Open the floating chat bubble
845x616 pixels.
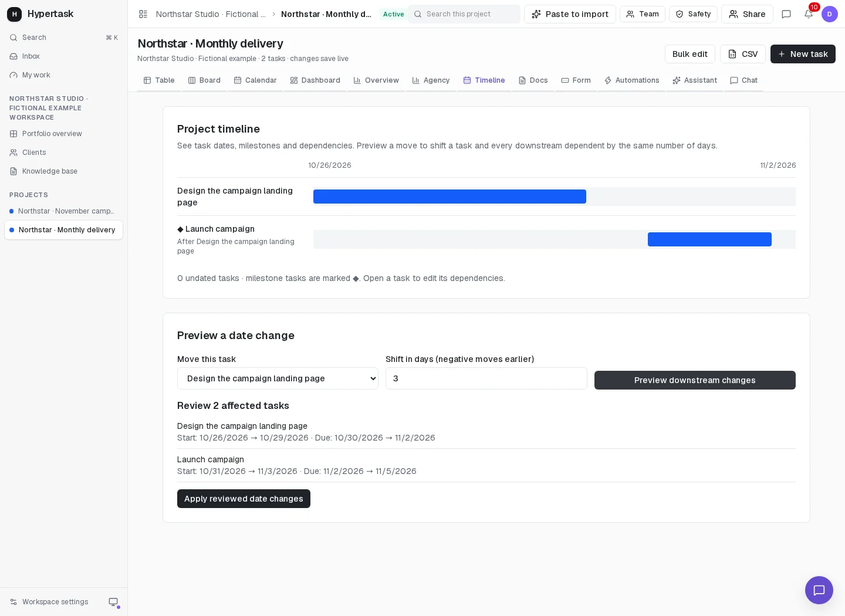click(819, 590)
